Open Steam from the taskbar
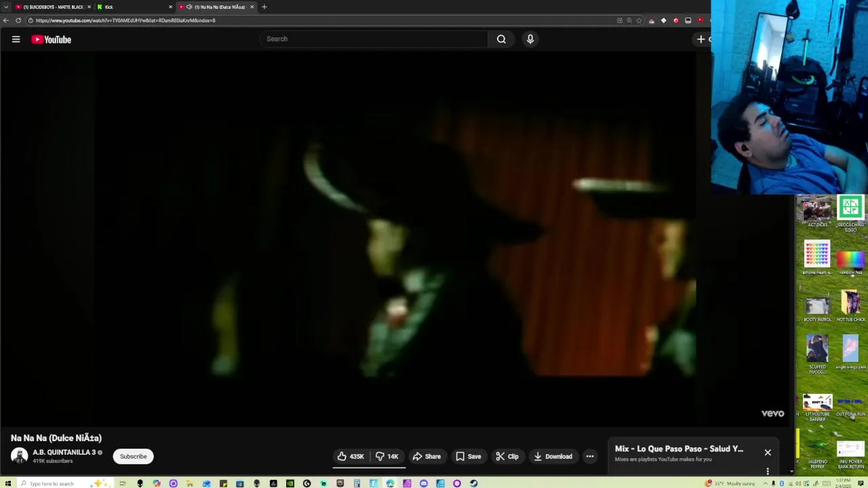 [473, 483]
